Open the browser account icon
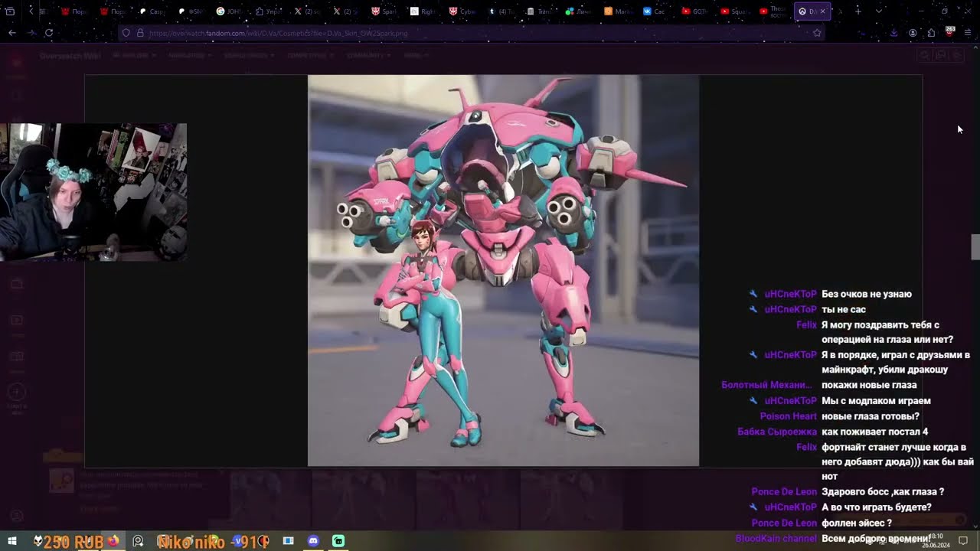The height and width of the screenshot is (551, 980). [913, 33]
